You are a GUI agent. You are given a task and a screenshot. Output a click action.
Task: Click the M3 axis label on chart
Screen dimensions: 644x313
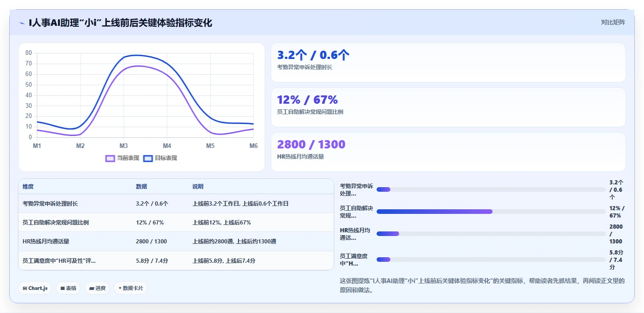[x=123, y=146]
